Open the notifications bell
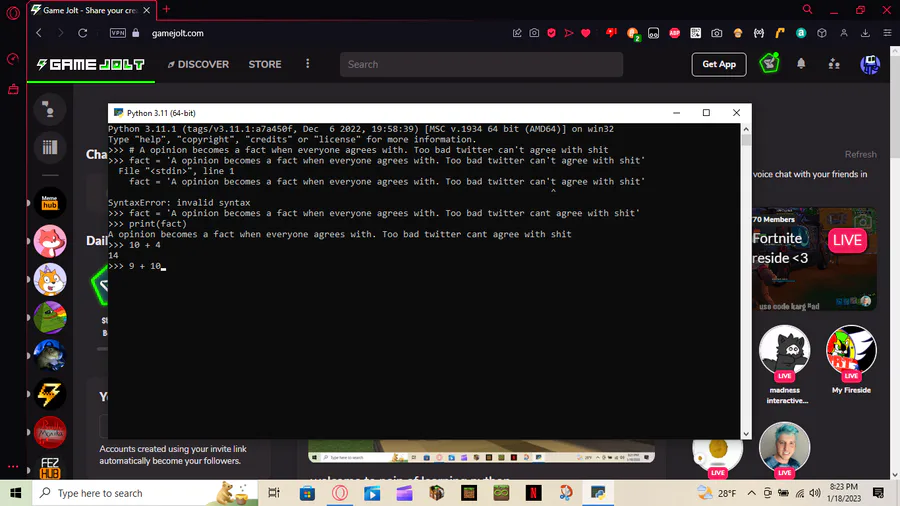This screenshot has height=506, width=900. pyautogui.click(x=801, y=64)
